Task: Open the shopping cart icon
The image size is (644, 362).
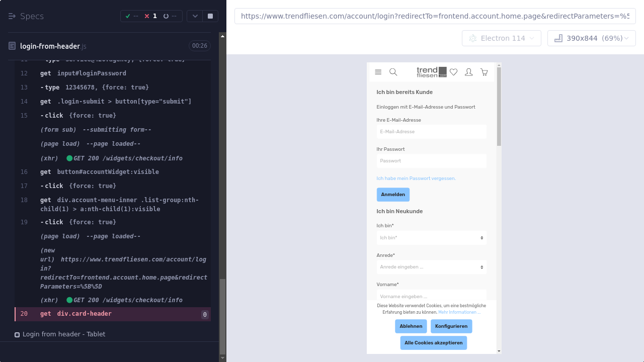Action: (x=484, y=72)
